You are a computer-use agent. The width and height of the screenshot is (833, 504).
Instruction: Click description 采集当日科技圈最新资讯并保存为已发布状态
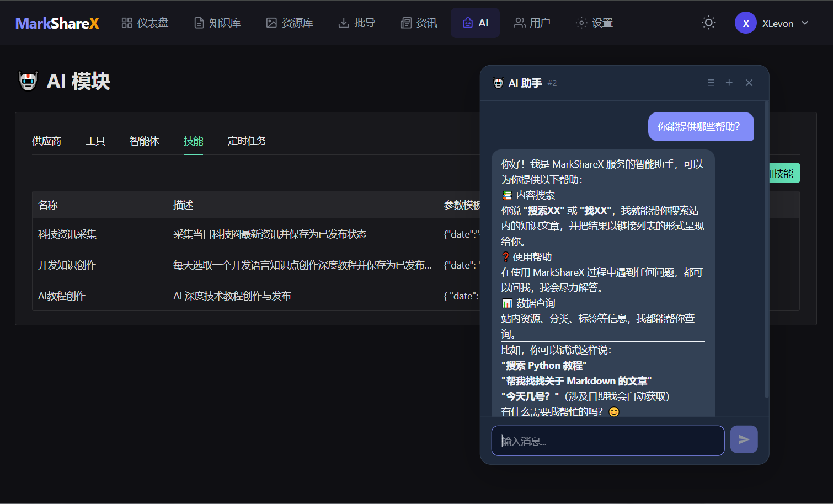point(270,234)
